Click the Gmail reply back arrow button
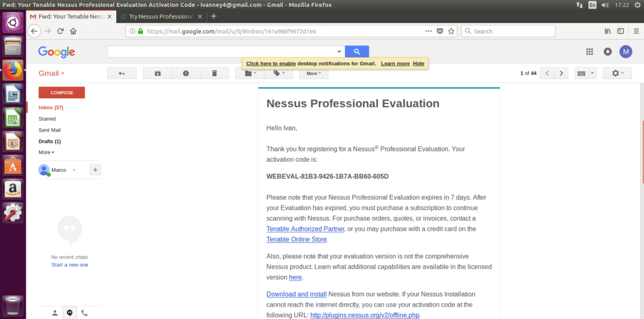Viewport: 644px width, 319px height. pos(121,73)
